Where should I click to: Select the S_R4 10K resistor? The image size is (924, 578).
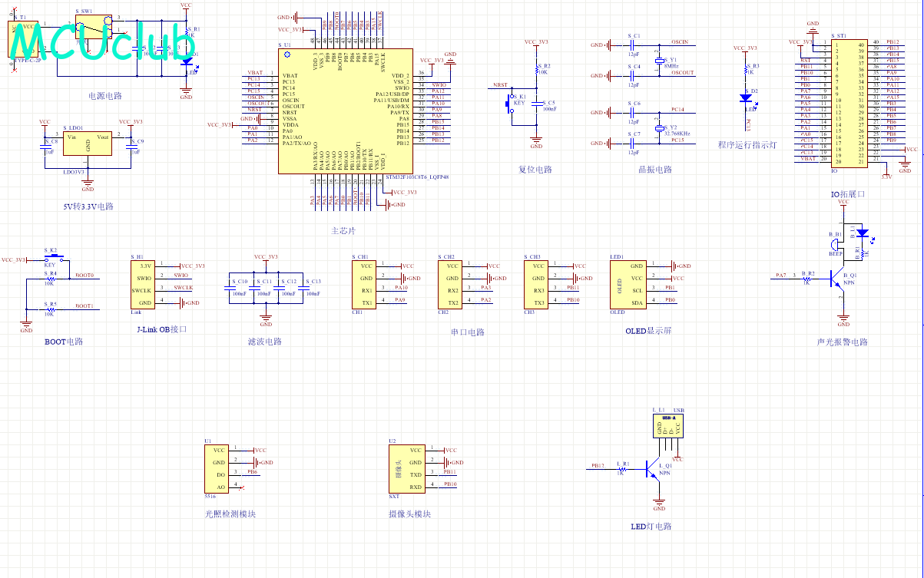click(x=51, y=279)
